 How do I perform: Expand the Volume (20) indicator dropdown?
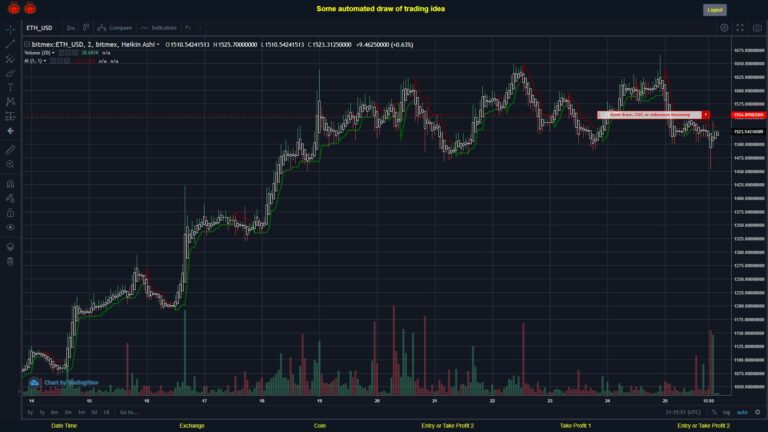point(53,53)
